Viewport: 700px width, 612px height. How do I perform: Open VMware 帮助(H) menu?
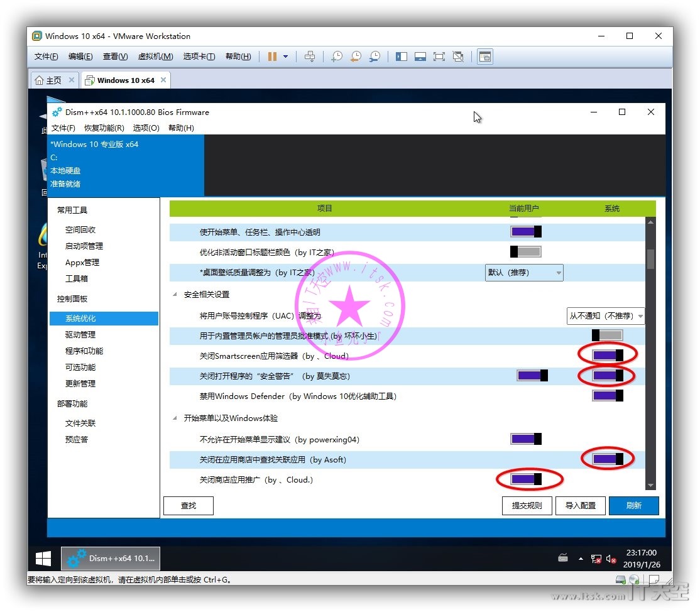(x=238, y=57)
